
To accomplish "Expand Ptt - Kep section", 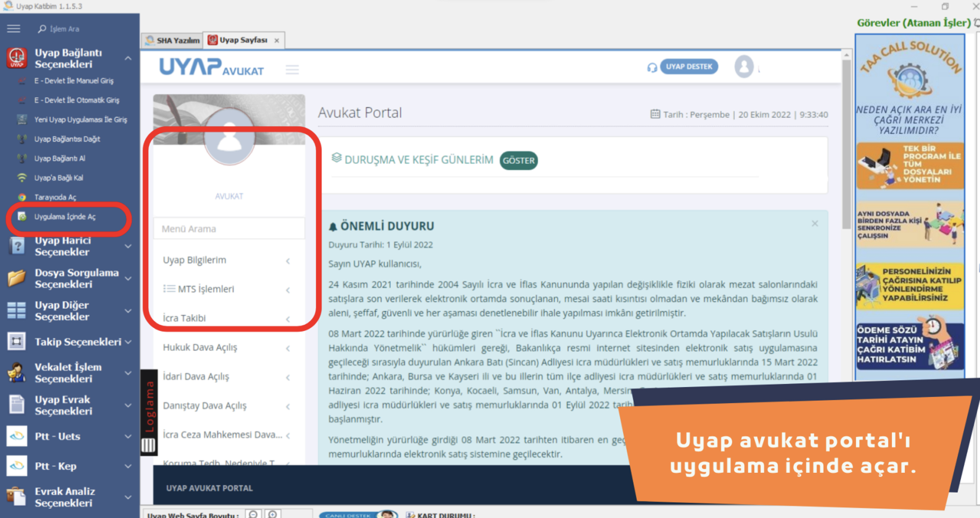I will 128,466.
